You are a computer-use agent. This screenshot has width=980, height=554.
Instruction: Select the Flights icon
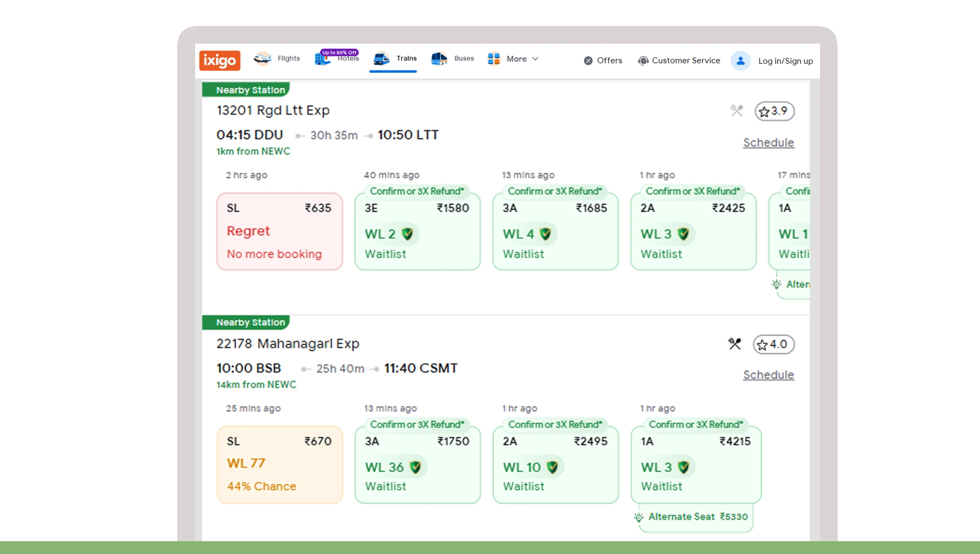263,58
